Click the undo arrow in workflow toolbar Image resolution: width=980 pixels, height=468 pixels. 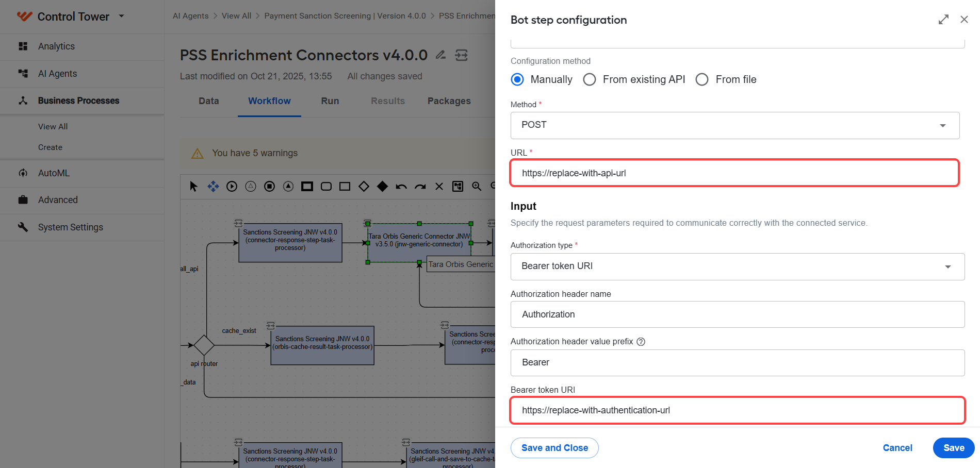(x=401, y=187)
